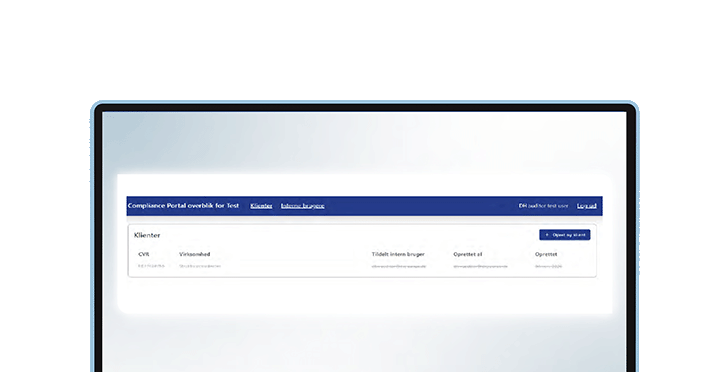Viewport: 720px width, 372px height.
Task: Click the CVR column header
Action: tap(144, 254)
